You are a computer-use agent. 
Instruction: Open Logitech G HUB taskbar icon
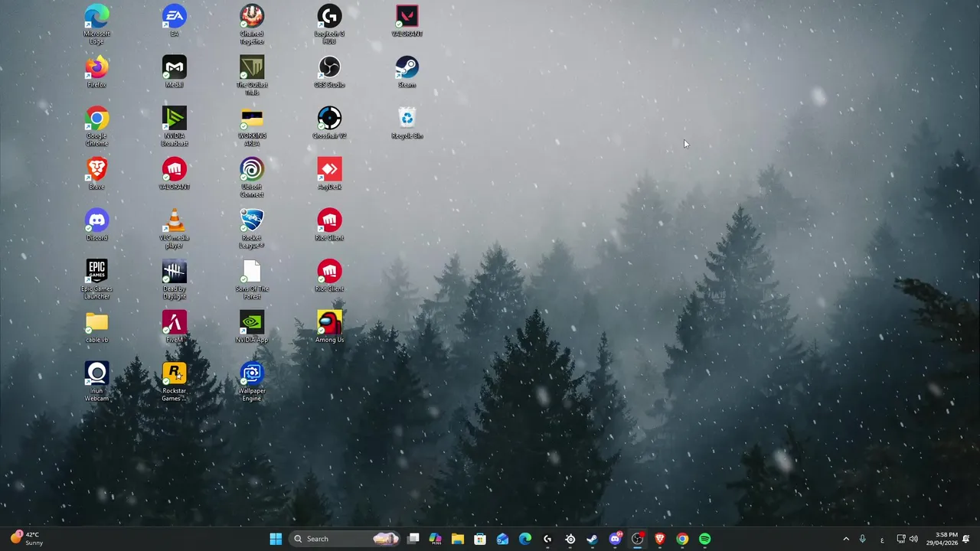pyautogui.click(x=547, y=539)
